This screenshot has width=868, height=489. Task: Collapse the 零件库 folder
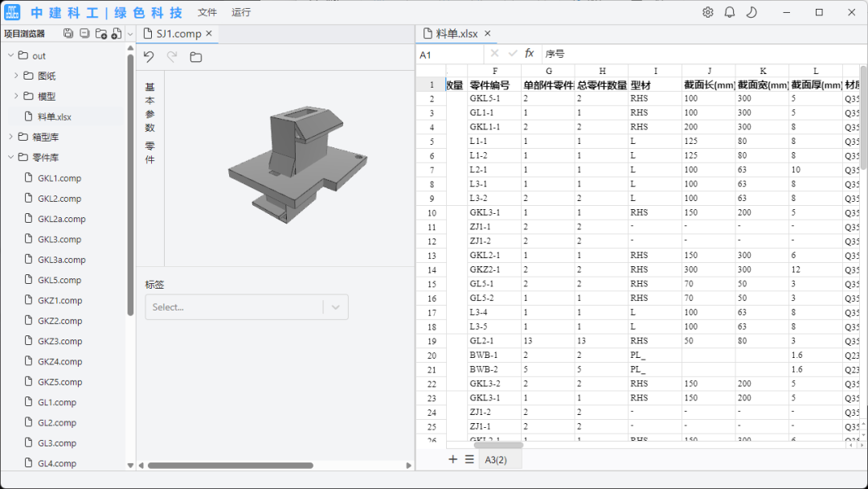[10, 158]
